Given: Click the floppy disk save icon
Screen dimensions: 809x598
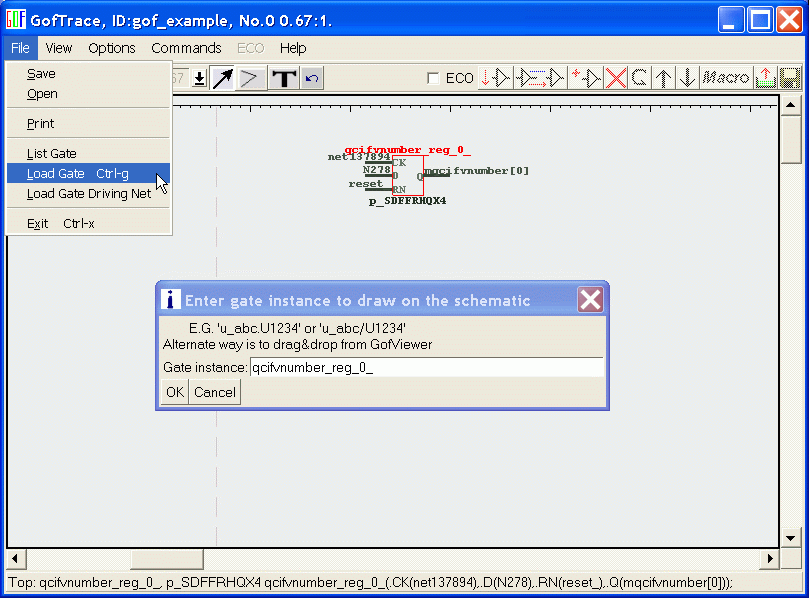Looking at the screenshot, I should [790, 78].
